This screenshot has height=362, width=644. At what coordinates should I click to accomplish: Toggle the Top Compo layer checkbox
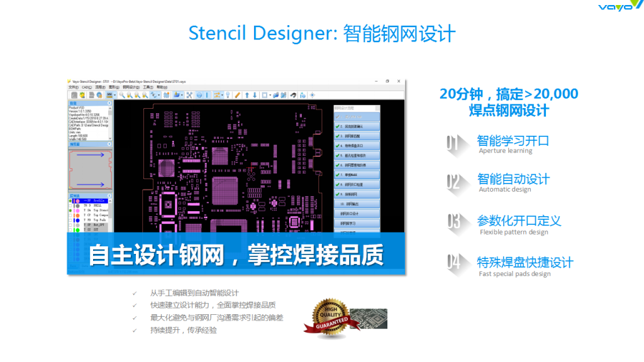[70, 216]
